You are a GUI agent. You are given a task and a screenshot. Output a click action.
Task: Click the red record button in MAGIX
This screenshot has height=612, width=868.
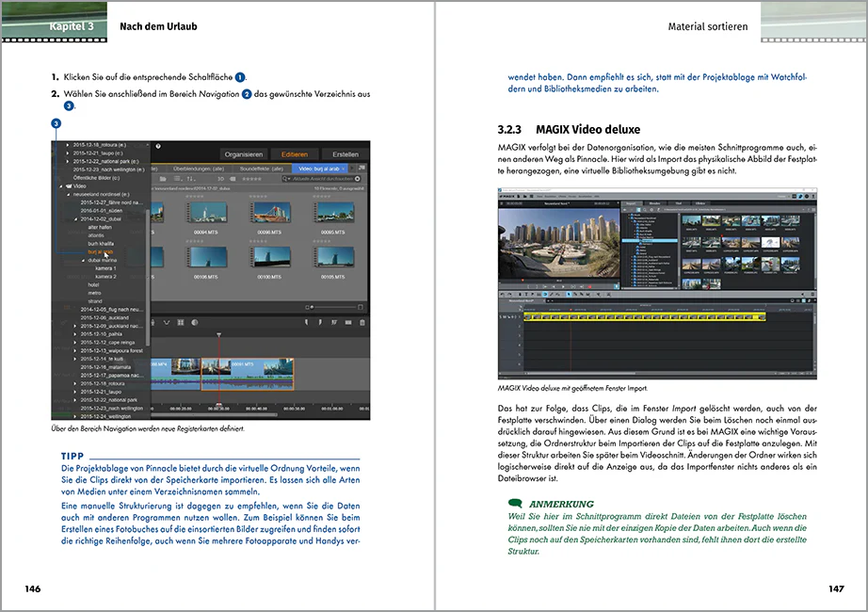point(590,286)
